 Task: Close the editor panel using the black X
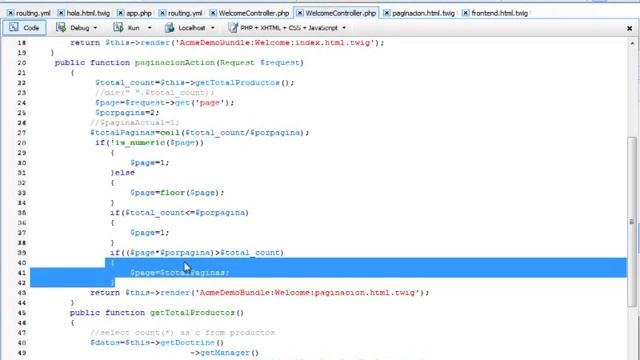629,28
